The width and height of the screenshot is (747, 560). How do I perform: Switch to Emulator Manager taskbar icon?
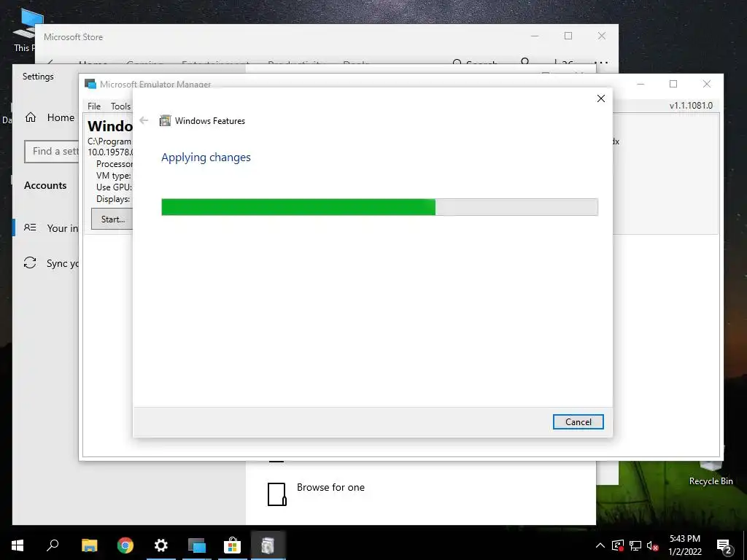pos(196,545)
